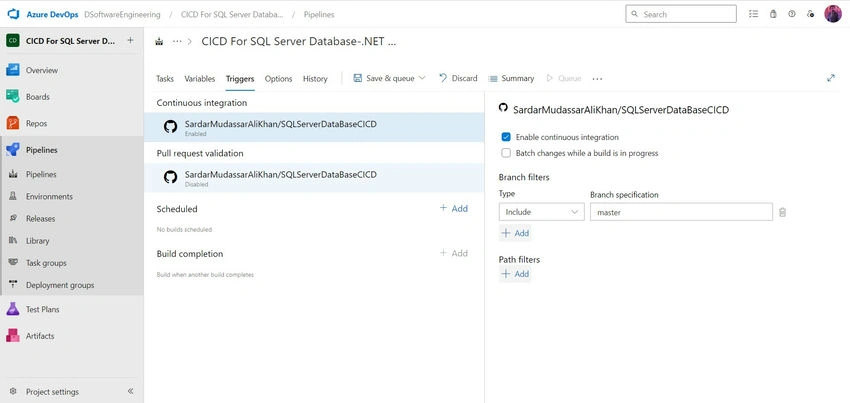Discard the pipeline changes
The image size is (850, 403).
tap(458, 78)
